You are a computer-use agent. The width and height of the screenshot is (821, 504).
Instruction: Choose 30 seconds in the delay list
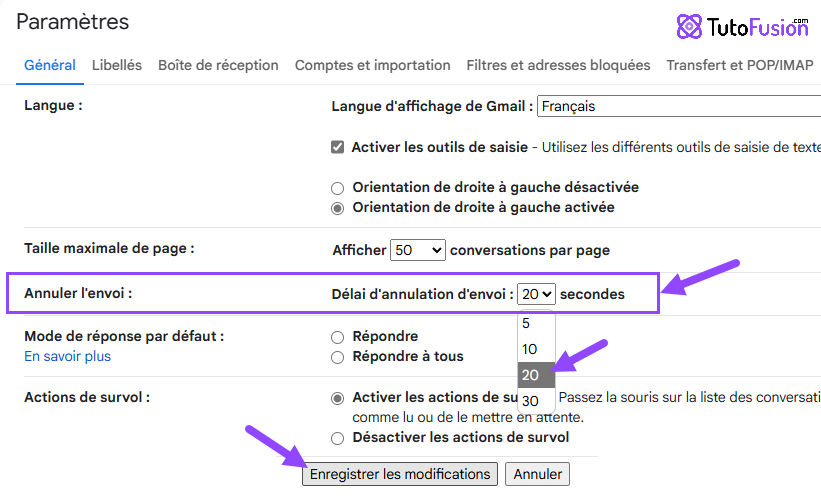click(536, 401)
